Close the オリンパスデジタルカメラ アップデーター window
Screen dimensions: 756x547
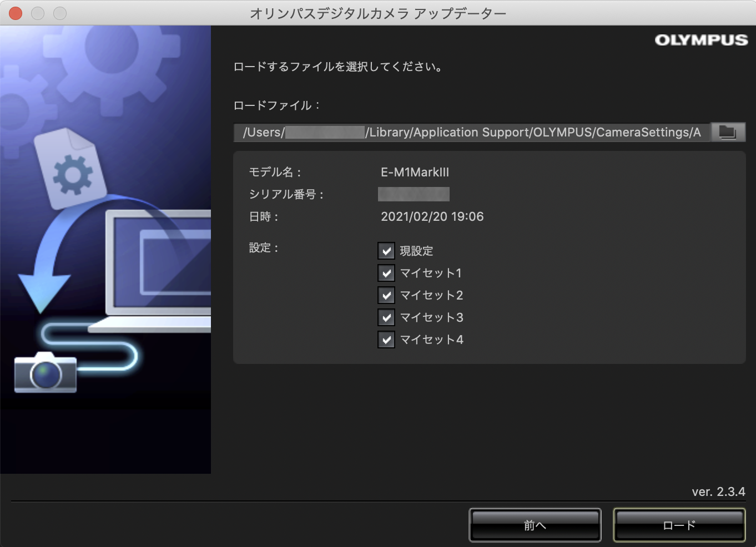16,13
